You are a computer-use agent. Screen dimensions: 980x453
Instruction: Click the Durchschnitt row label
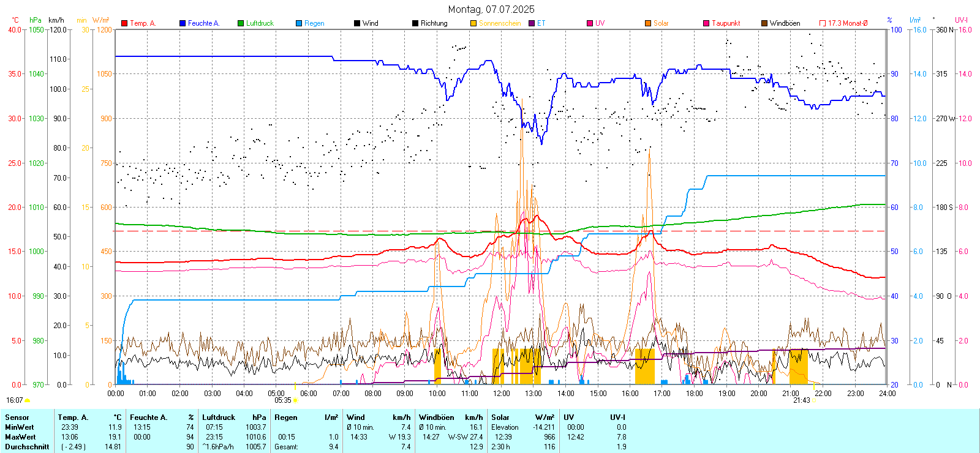pos(27,447)
